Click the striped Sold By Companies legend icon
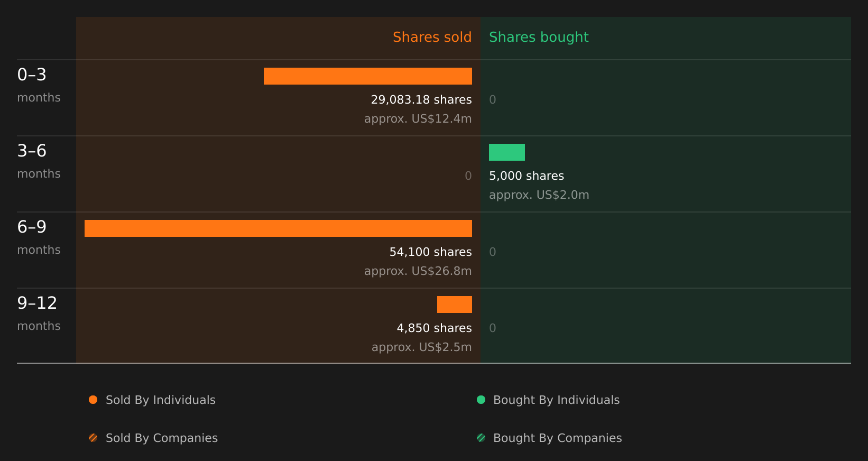Screen dimensions: 868x461 (x=93, y=438)
